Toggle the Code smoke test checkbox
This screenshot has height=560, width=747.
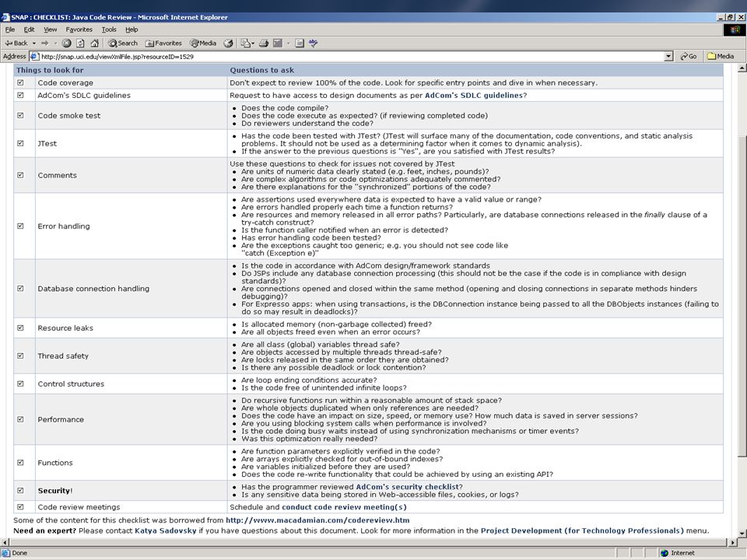pos(20,115)
